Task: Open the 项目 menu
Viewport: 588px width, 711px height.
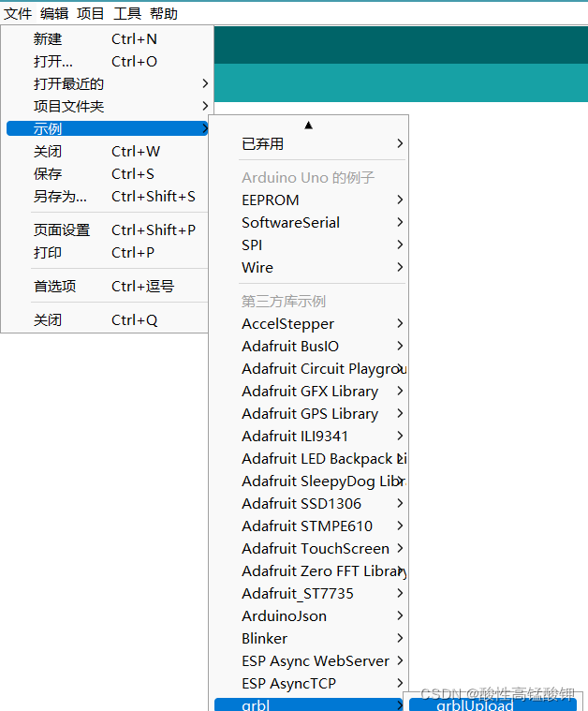Action: tap(90, 14)
